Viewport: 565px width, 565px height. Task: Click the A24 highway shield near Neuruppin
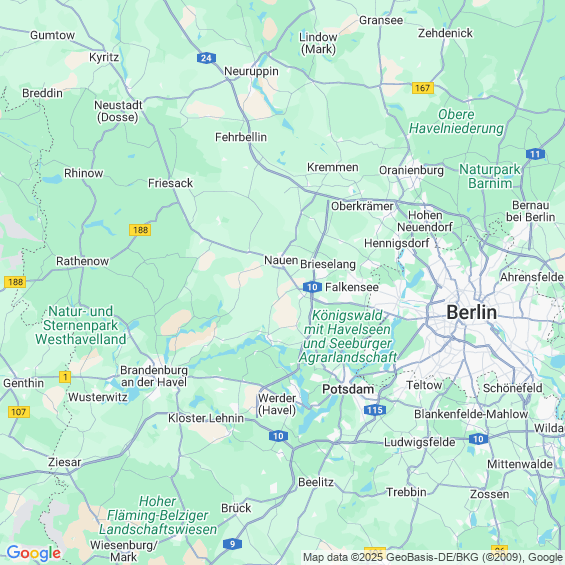[x=206, y=58]
